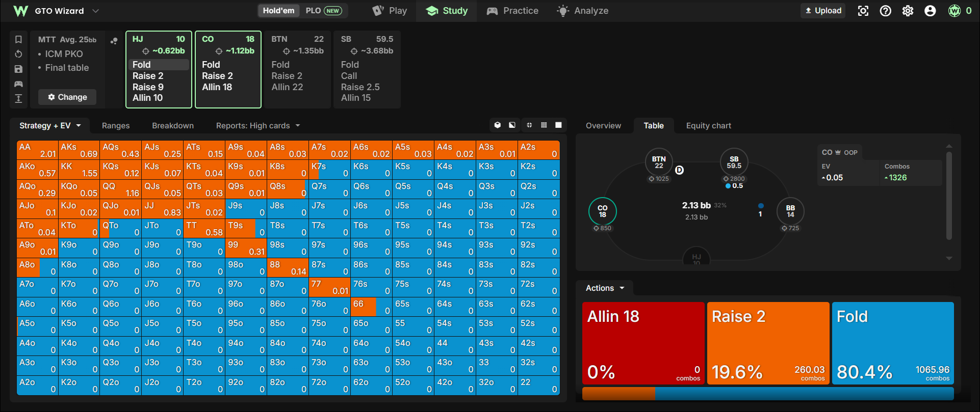
Task: Open the Study section
Action: coord(447,11)
